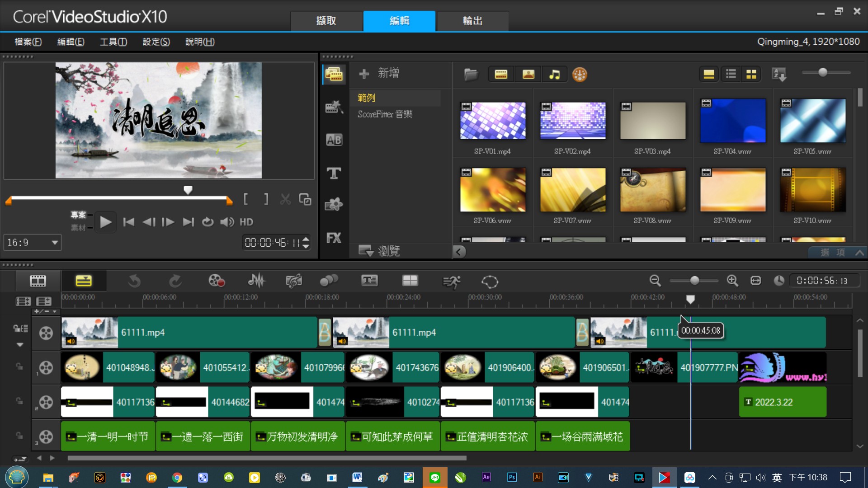
Task: Toggle repeat playback
Action: pyautogui.click(x=208, y=222)
